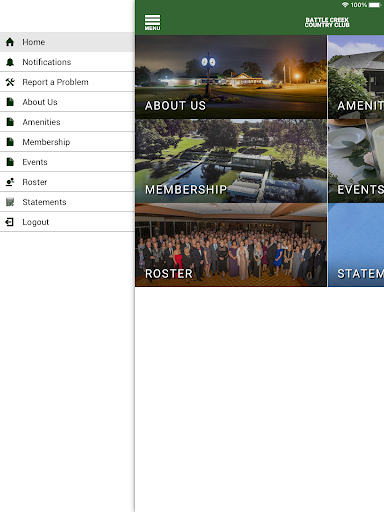Viewport: 384px width, 512px height.
Task: Open the Roster group photo tile
Action: [231, 245]
